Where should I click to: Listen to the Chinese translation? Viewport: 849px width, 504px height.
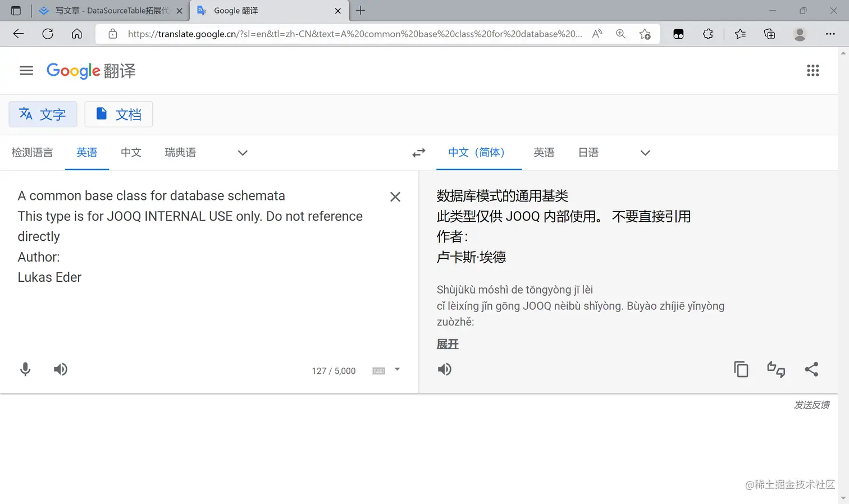[444, 369]
